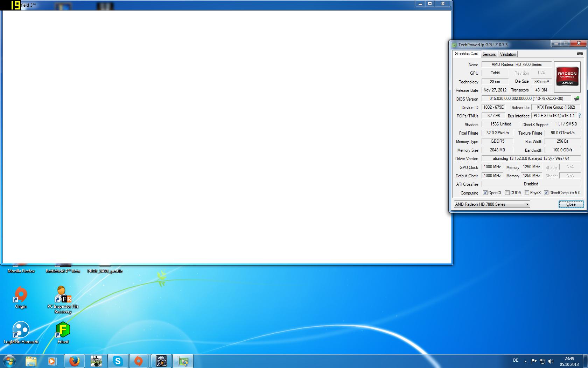Click the ROPs/TMUs value 32 / 96
Image resolution: width=588 pixels, height=368 pixels.
493,116
